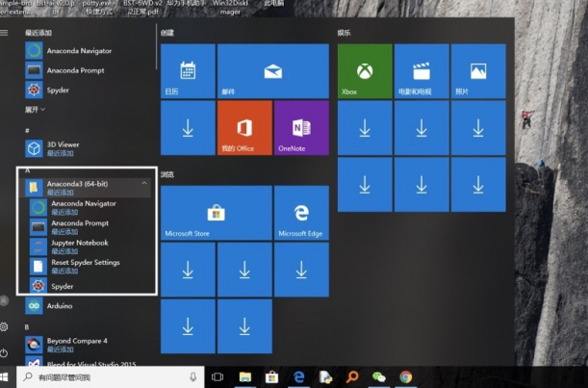This screenshot has width=588, height=388.
Task: Click the B letter header in the app list
Action: pyautogui.click(x=27, y=326)
